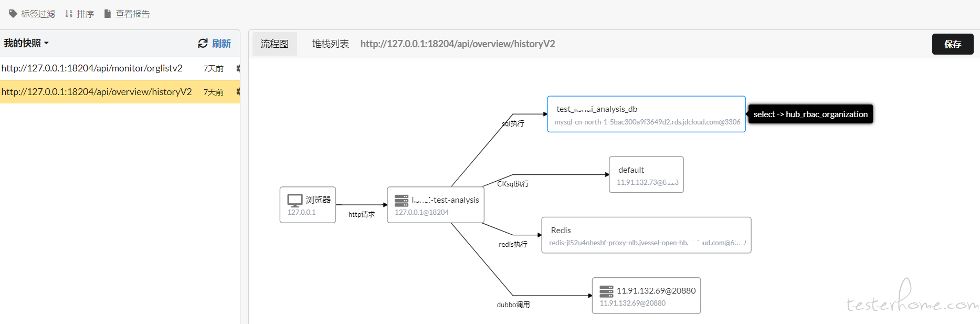Switch to the 堆栈列表 tab
This screenshot has width=980, height=324.
click(x=330, y=44)
